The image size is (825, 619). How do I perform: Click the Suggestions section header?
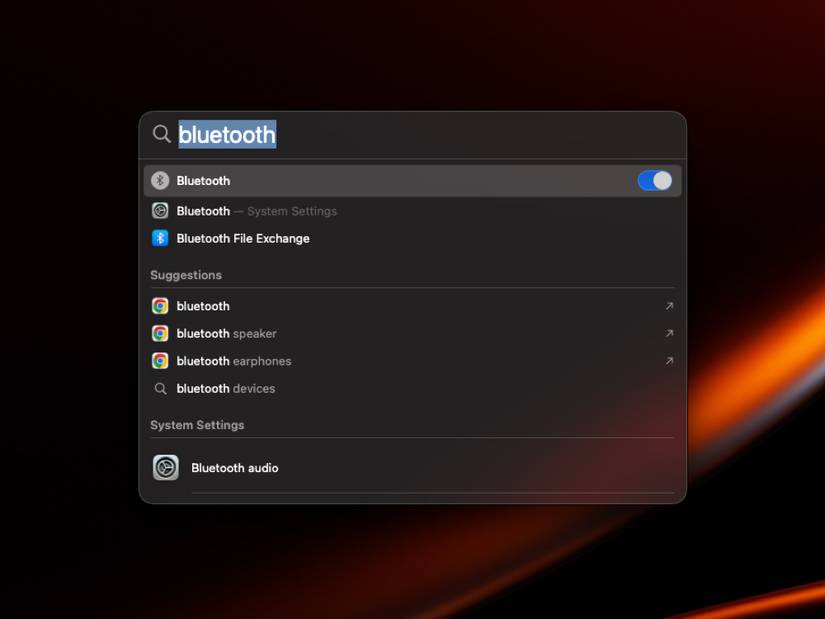point(186,275)
